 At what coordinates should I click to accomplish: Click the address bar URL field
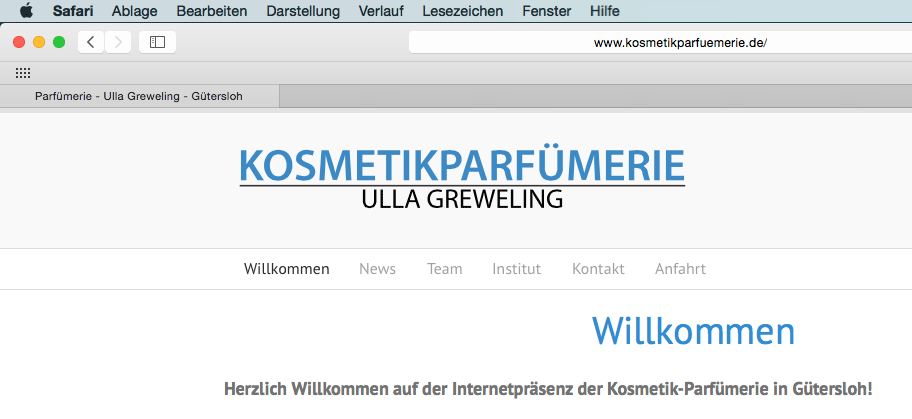[x=660, y=43]
